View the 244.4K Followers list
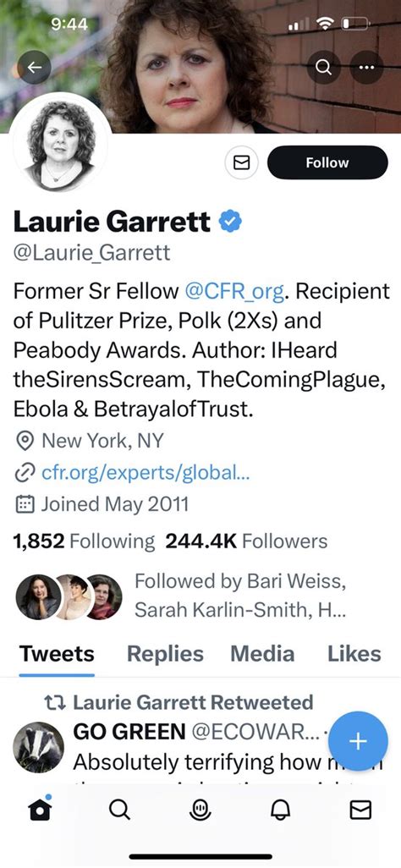401x868 pixels. tap(246, 541)
